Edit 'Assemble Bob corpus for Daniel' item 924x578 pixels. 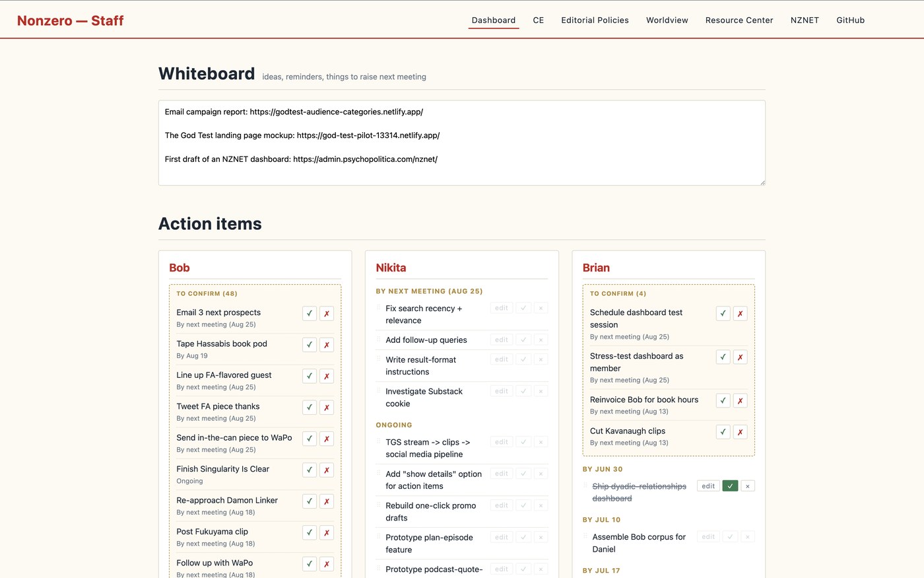(708, 537)
